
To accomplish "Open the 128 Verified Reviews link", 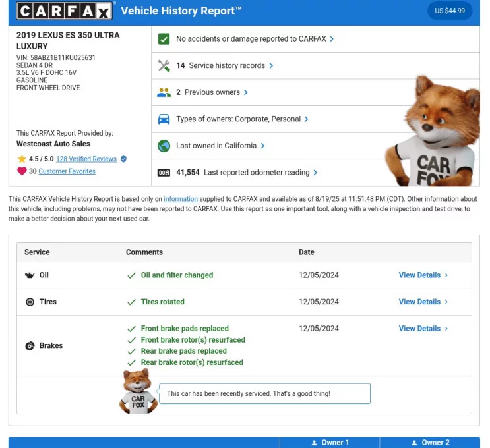I will click(x=86, y=159).
